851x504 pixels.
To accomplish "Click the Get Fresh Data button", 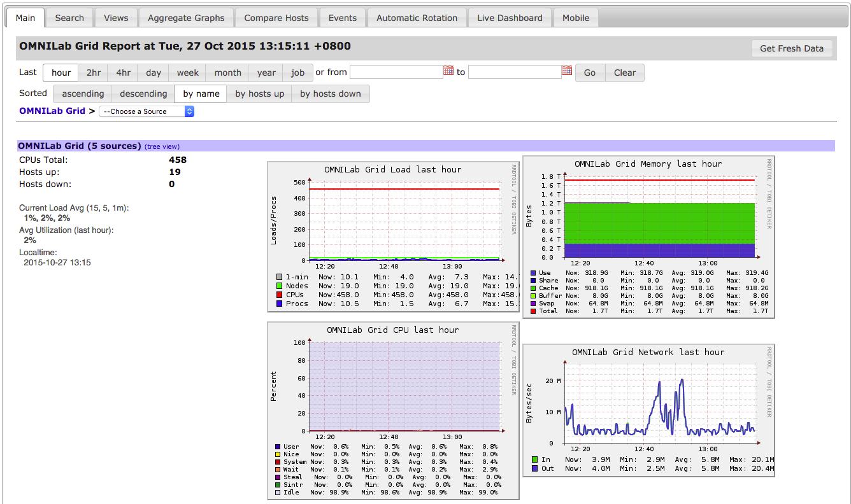I will point(792,48).
